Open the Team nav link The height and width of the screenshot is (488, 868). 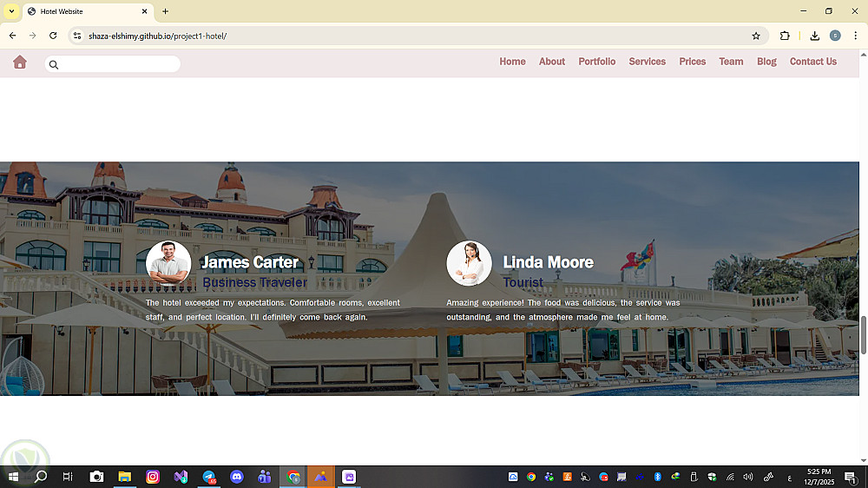pyautogui.click(x=731, y=62)
